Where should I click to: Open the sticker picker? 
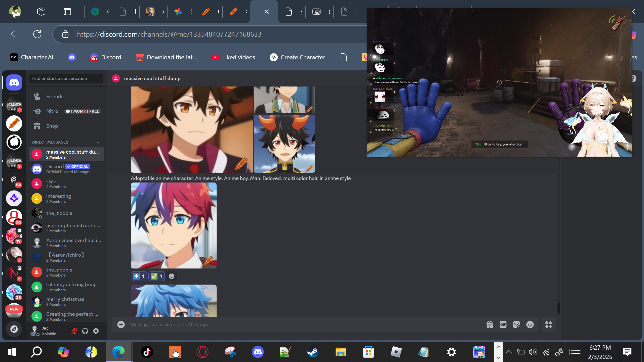pyautogui.click(x=516, y=325)
